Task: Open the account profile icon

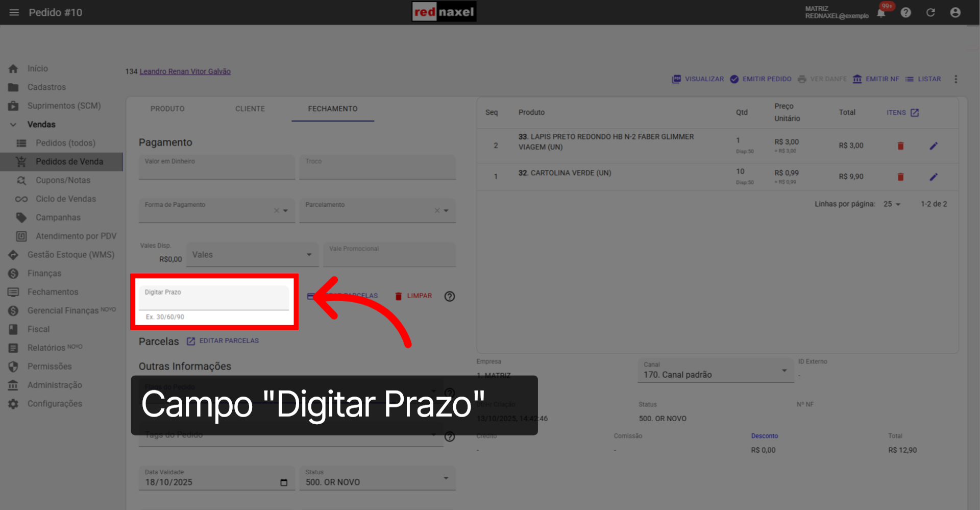Action: pyautogui.click(x=955, y=12)
